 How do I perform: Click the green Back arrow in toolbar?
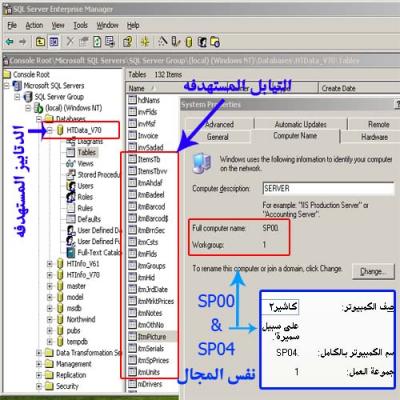pyautogui.click(x=9, y=42)
